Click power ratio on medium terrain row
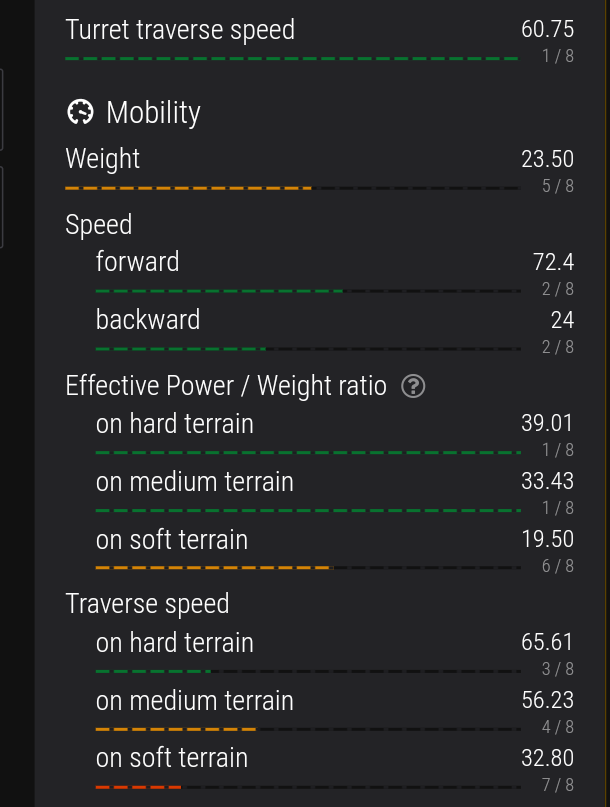This screenshot has height=807, width=610. (x=335, y=494)
